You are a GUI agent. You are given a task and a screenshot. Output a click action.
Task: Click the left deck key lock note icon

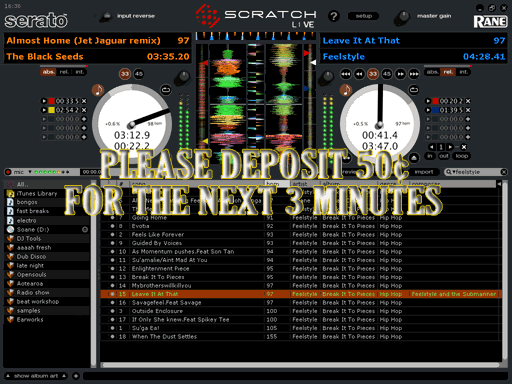point(98,90)
